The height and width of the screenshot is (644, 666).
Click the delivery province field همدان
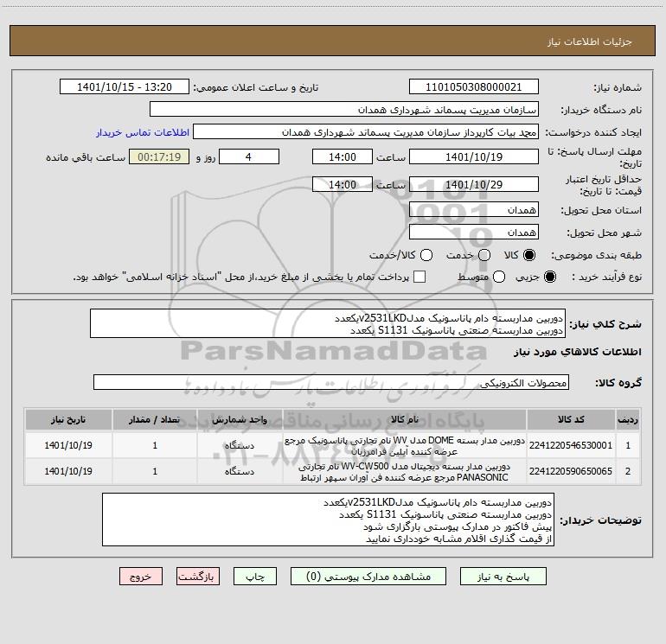click(x=474, y=210)
